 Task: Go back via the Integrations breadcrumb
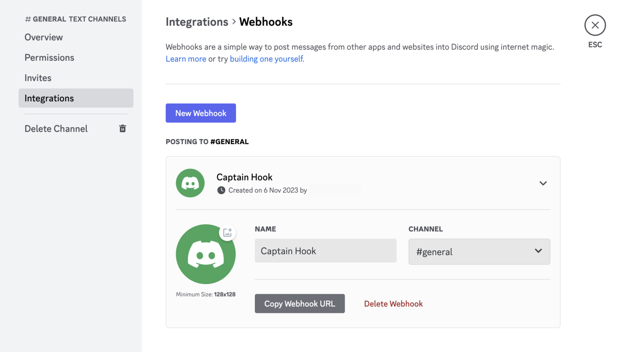197,21
